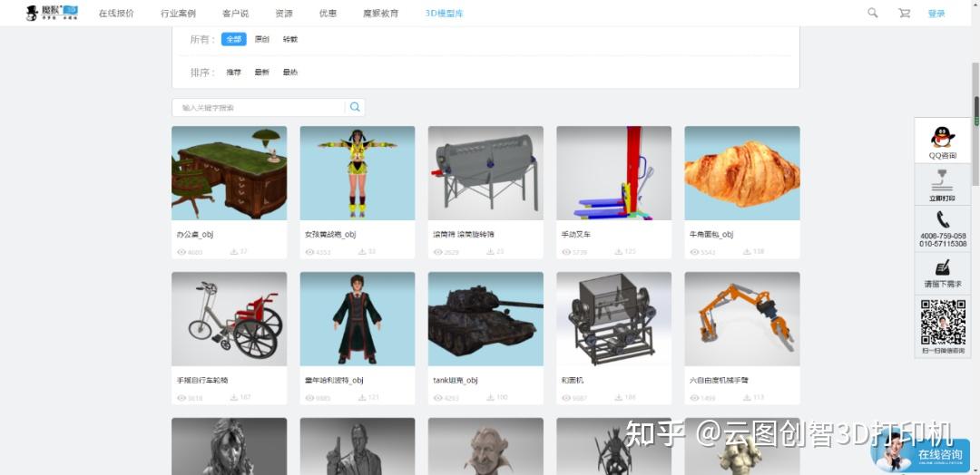Click the download icon under 滚筒筛 card
The width and height of the screenshot is (980, 475).
491,251
